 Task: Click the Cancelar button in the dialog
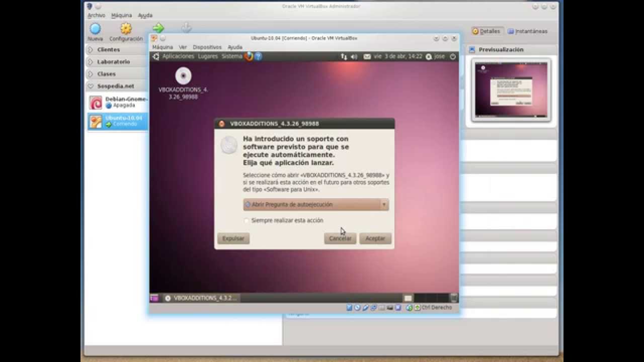[340, 238]
